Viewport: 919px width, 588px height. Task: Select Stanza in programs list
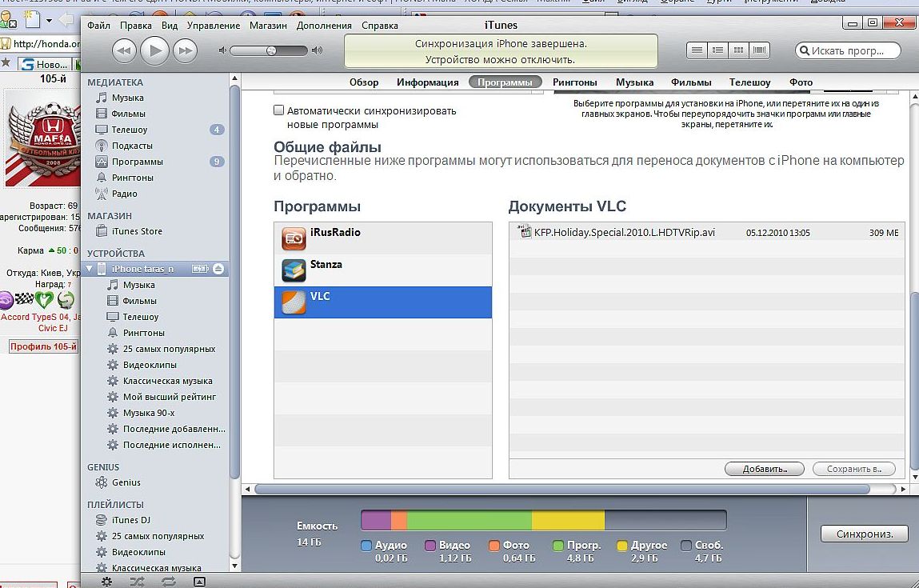(x=383, y=270)
